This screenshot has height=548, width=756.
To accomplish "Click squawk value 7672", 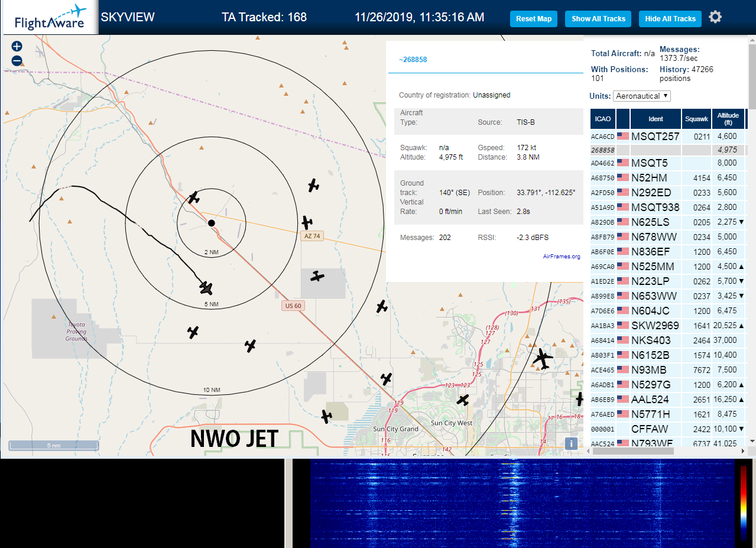I will point(702,370).
